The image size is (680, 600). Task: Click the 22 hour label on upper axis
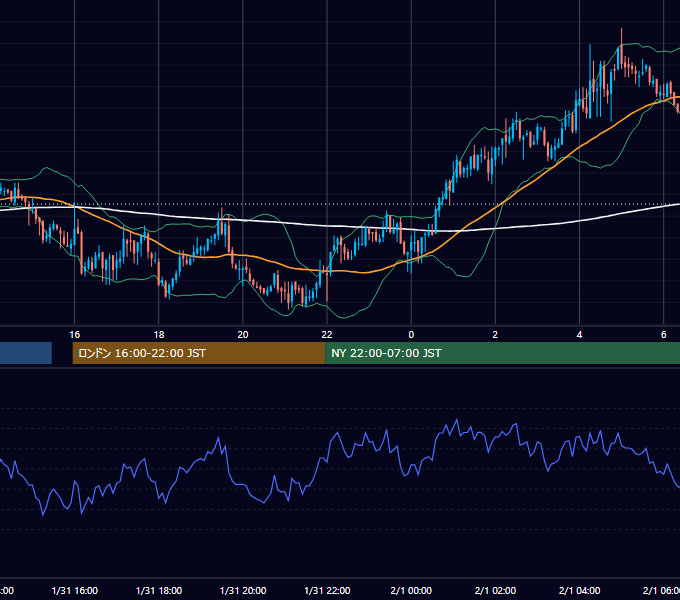(x=327, y=334)
